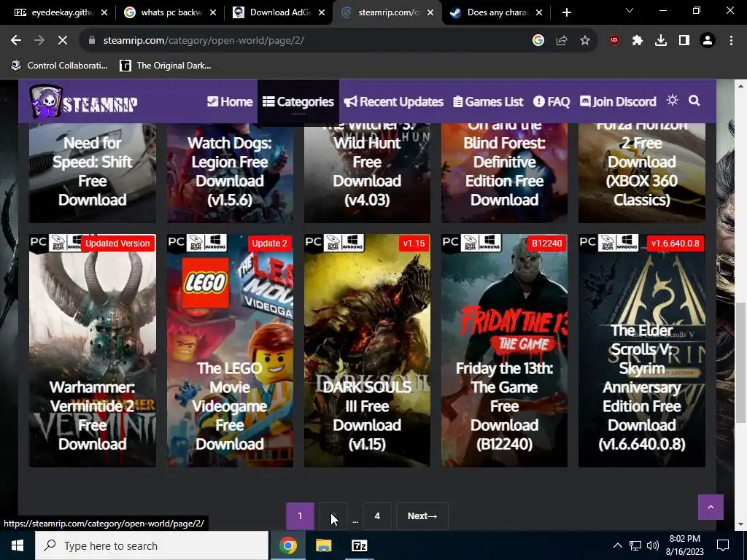The width and height of the screenshot is (747, 560).
Task: Open DARK SOULS III Free Download card
Action: [x=367, y=351]
